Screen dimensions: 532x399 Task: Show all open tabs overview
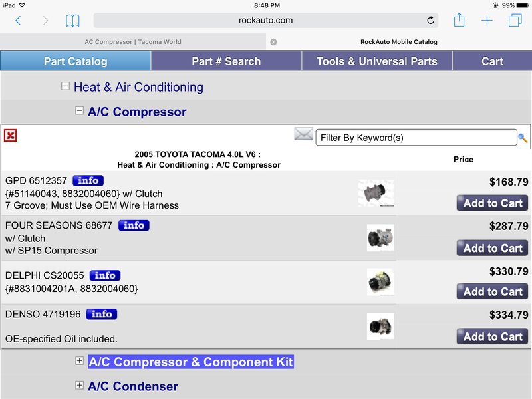[x=515, y=20]
